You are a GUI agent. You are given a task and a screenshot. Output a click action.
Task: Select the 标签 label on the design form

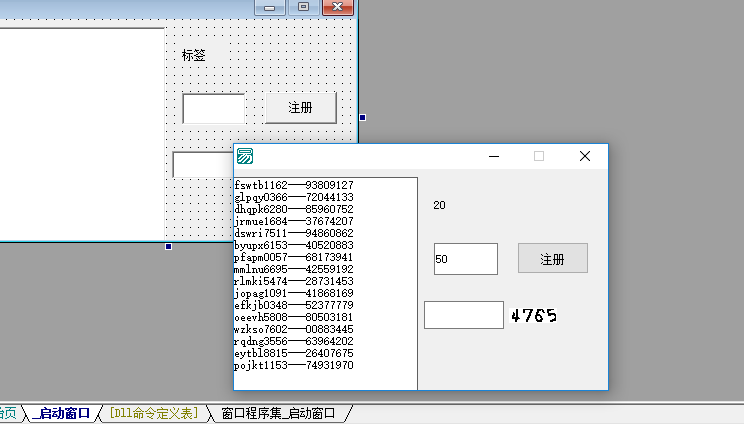[194, 55]
